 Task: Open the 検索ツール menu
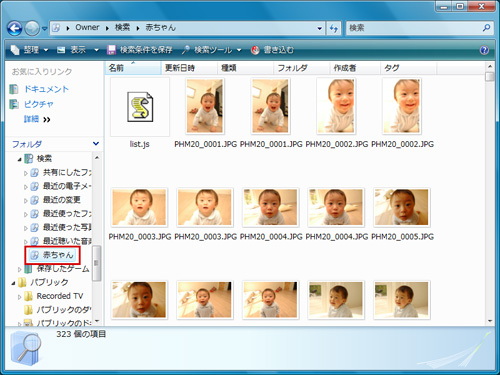click(x=212, y=50)
